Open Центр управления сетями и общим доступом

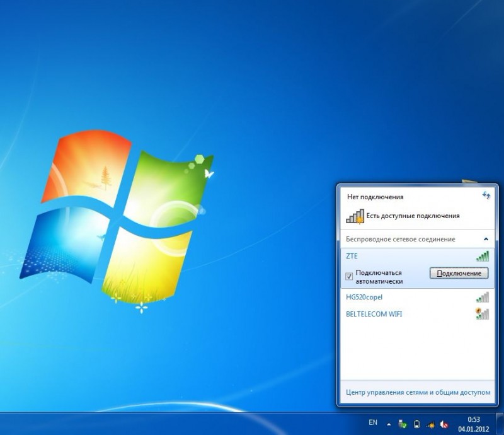tap(418, 392)
